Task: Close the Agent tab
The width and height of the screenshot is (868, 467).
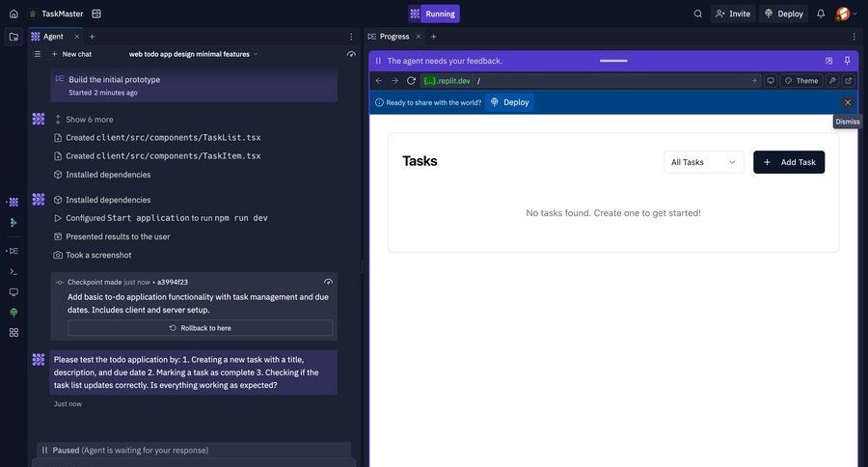Action: (77, 37)
